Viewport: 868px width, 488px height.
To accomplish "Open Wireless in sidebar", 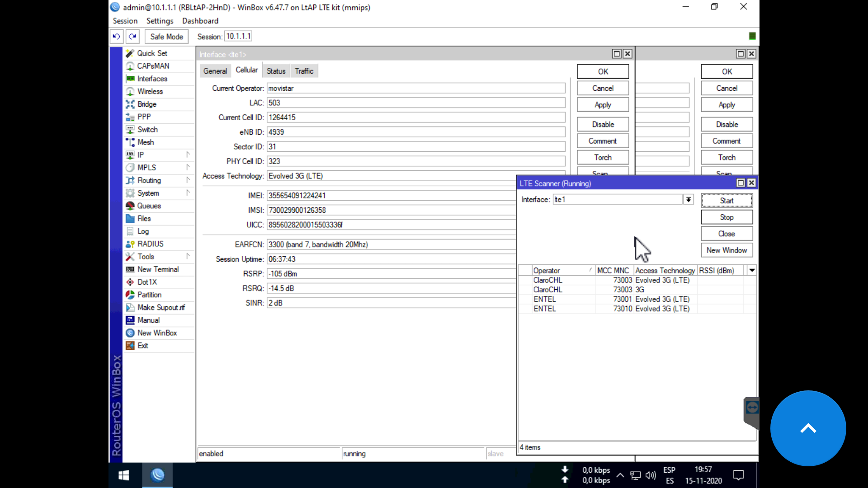I will [x=150, y=91].
